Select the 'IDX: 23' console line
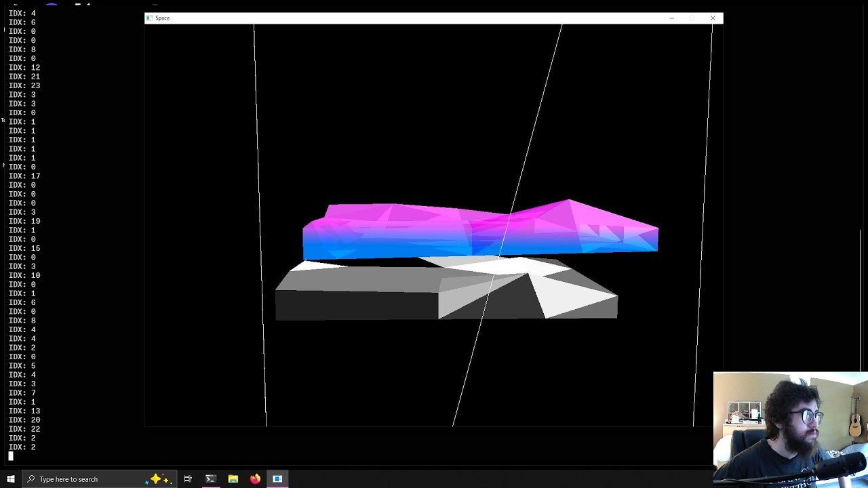 [24, 85]
